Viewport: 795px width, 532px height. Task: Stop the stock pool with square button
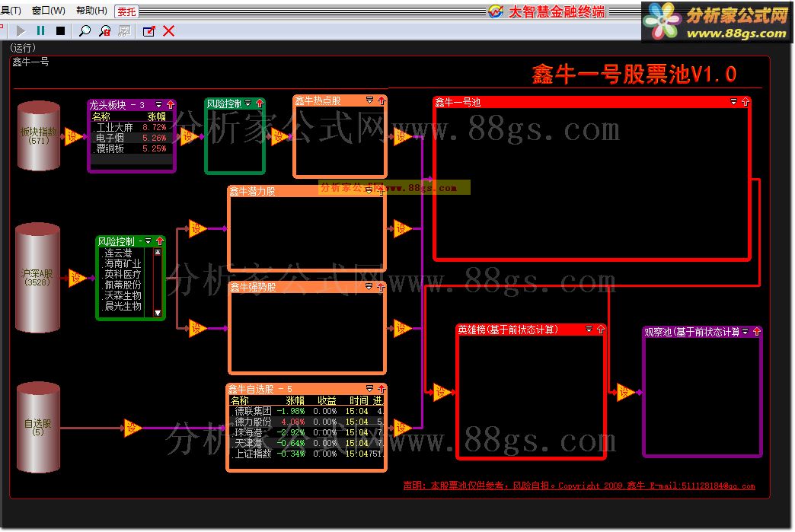tap(60, 31)
